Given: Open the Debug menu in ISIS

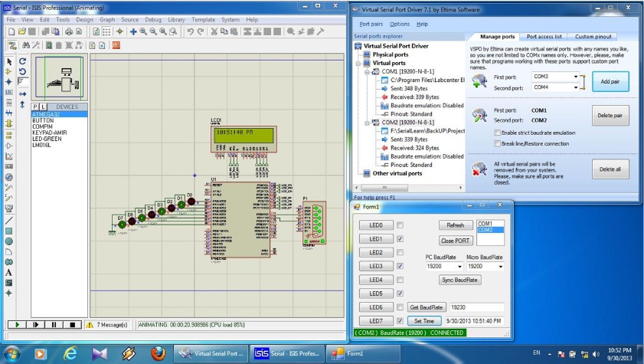Looking at the screenshot, I should (x=152, y=19).
